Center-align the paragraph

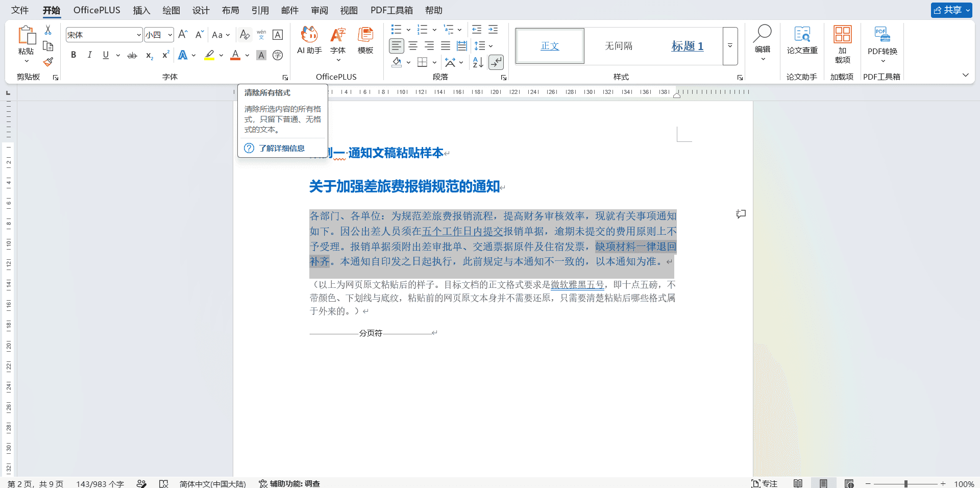(x=413, y=46)
